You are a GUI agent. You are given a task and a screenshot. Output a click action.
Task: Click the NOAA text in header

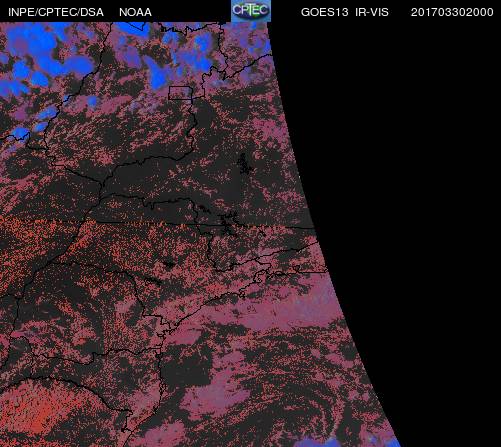pyautogui.click(x=135, y=12)
